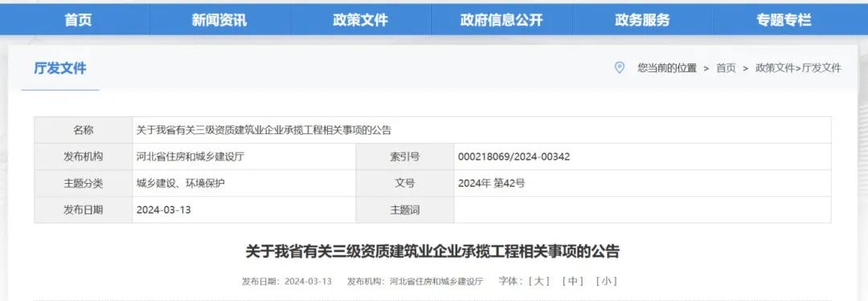Click 政策文件>厅发文件 breadcrumb link
Image resolution: width=868 pixels, height=301 pixels.
tap(798, 68)
